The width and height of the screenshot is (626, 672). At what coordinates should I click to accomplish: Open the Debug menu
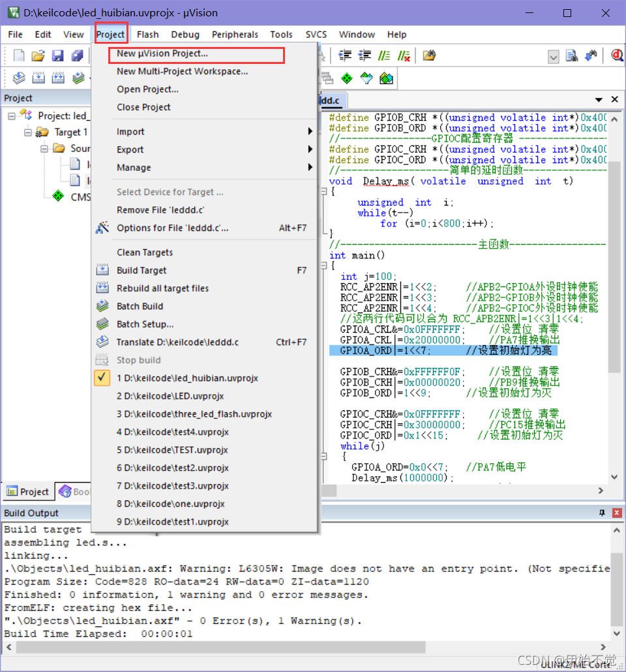185,35
